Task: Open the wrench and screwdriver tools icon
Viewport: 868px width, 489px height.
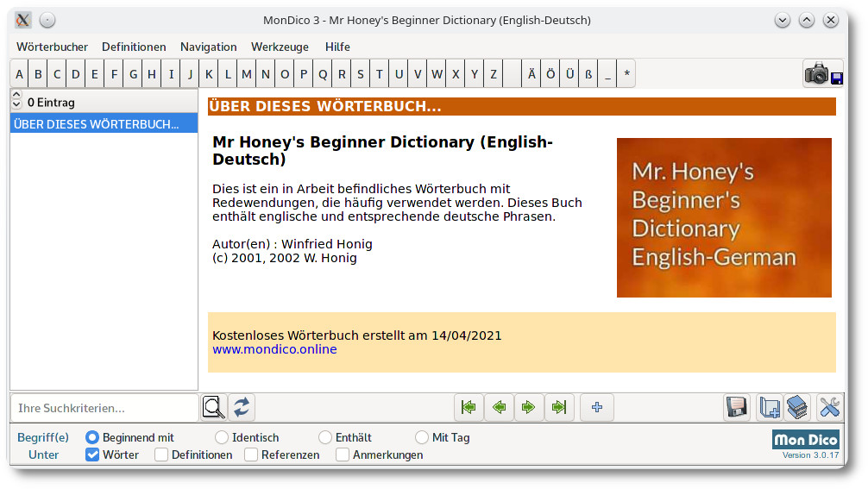Action: (x=829, y=408)
